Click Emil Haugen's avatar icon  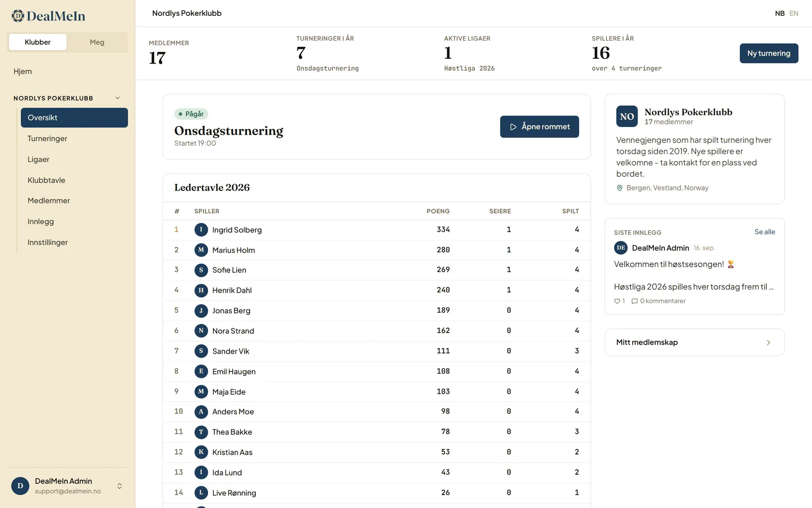coord(201,371)
